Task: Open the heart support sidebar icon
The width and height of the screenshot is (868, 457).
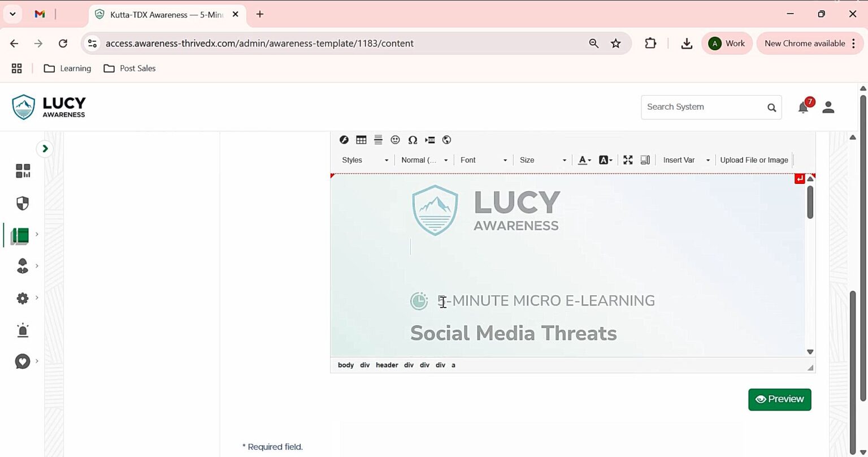Action: coord(23,361)
